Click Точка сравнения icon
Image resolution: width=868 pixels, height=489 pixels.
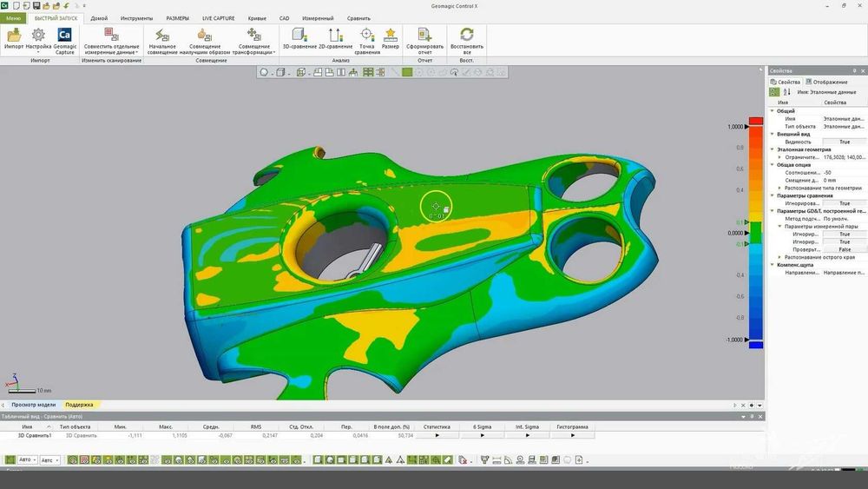367,36
